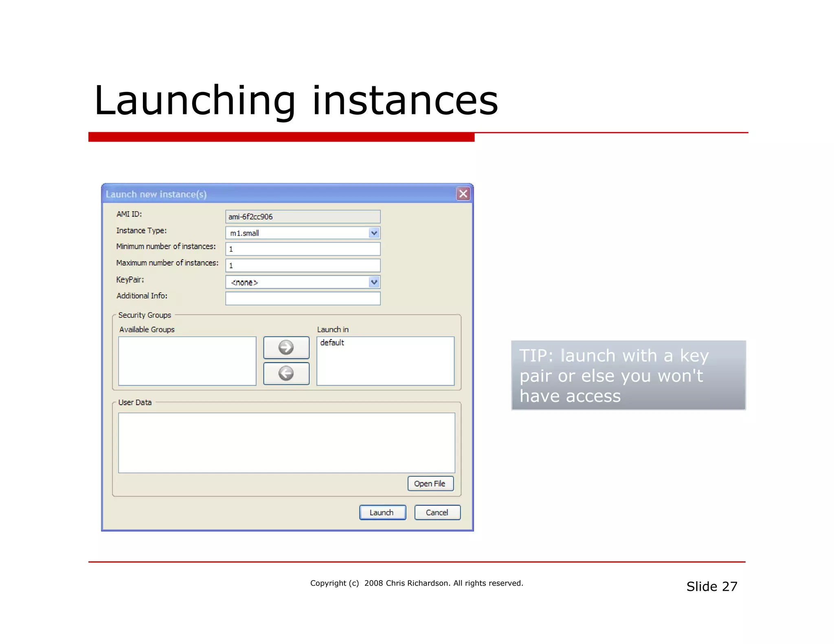The height and width of the screenshot is (644, 834).
Task: Click the 'KeyPair:' label
Action: tap(130, 280)
